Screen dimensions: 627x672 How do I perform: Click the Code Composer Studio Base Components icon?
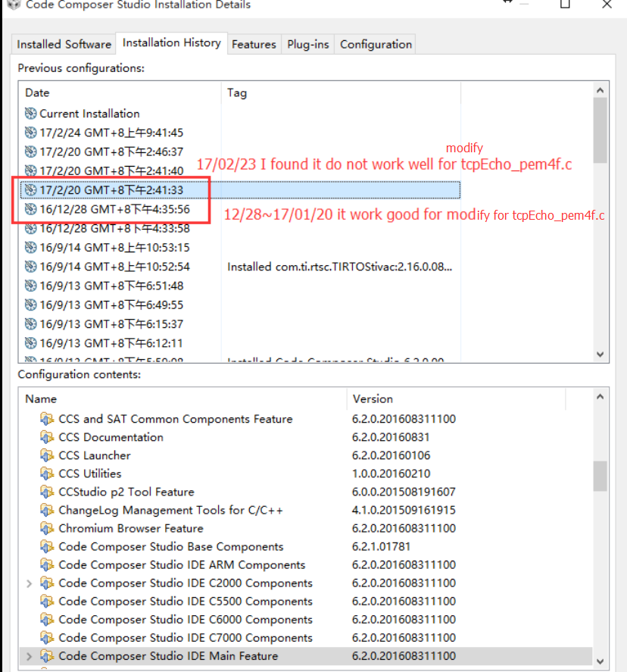(x=48, y=546)
